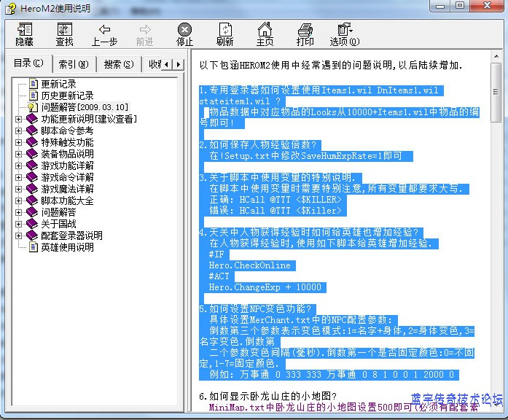Select 问题解答[2009.03.10] topic
This screenshot has width=508, height=420.
click(x=85, y=107)
